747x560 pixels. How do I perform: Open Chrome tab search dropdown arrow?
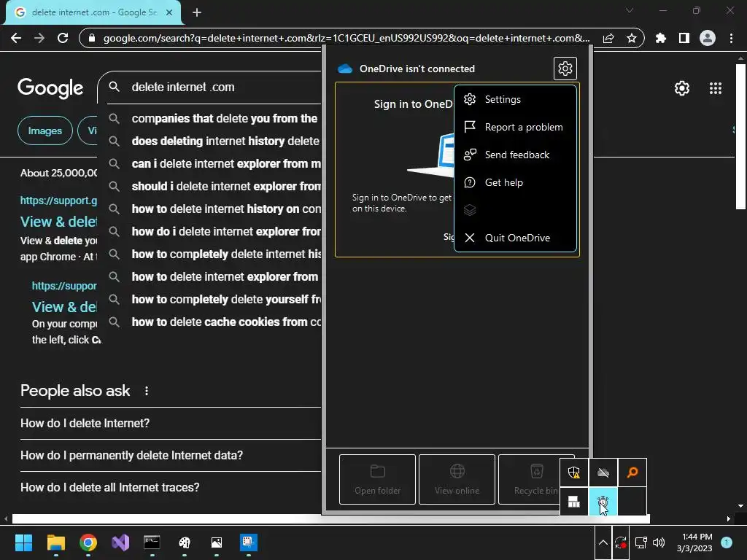point(630,10)
